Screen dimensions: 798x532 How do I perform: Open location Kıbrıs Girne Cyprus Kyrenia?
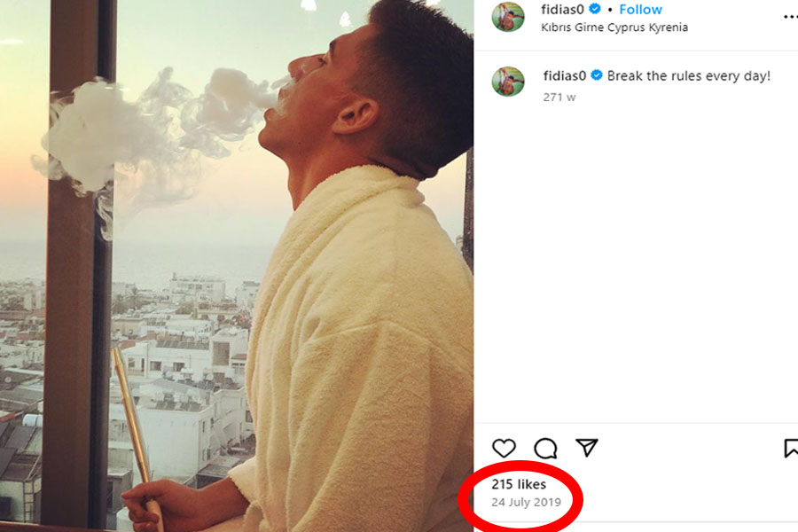(x=614, y=27)
